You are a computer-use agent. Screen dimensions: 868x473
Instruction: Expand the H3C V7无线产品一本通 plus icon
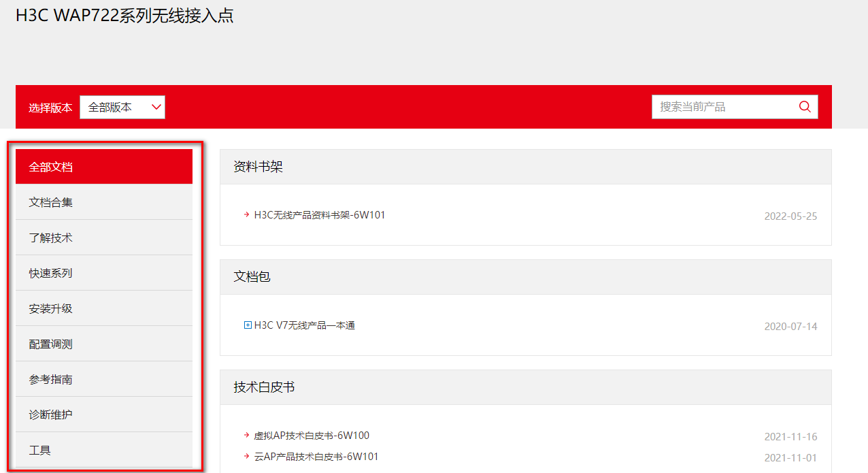[248, 325]
